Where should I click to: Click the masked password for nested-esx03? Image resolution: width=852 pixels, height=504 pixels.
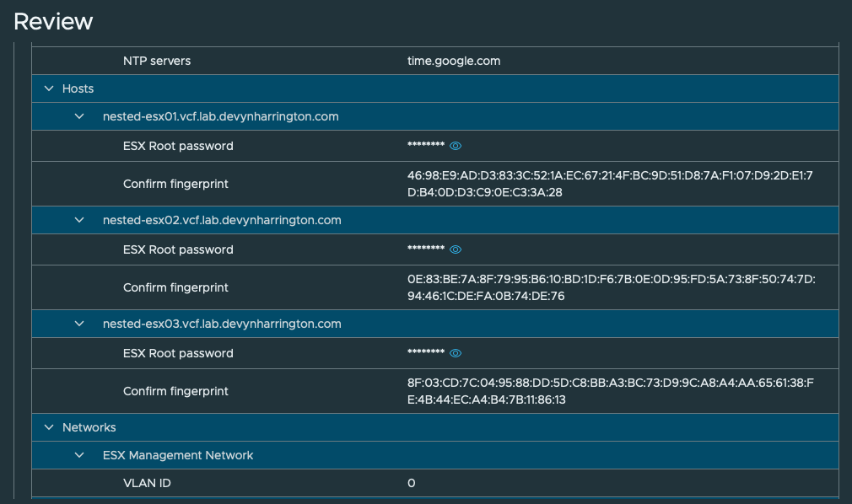426,352
